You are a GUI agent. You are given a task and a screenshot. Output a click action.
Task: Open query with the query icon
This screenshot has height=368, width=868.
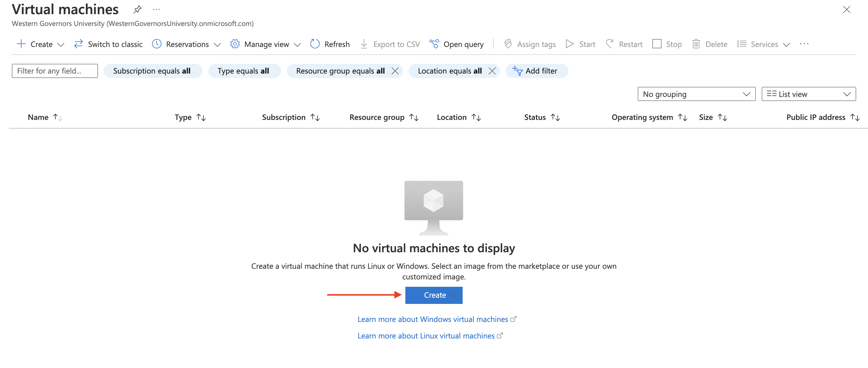[434, 44]
